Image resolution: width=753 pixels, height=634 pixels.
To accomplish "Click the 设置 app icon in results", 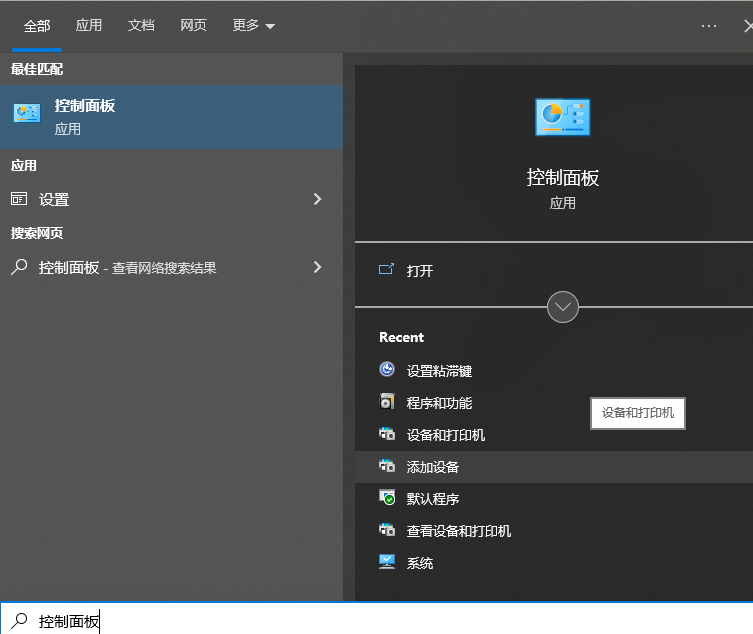I will click(19, 199).
